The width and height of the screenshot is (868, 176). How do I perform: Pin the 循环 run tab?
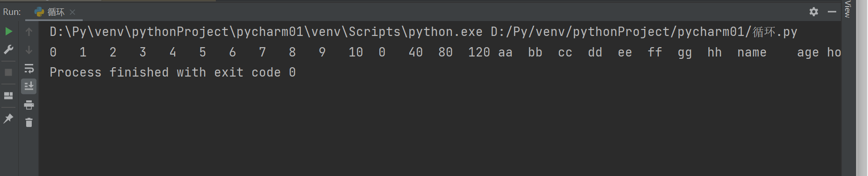[8, 119]
